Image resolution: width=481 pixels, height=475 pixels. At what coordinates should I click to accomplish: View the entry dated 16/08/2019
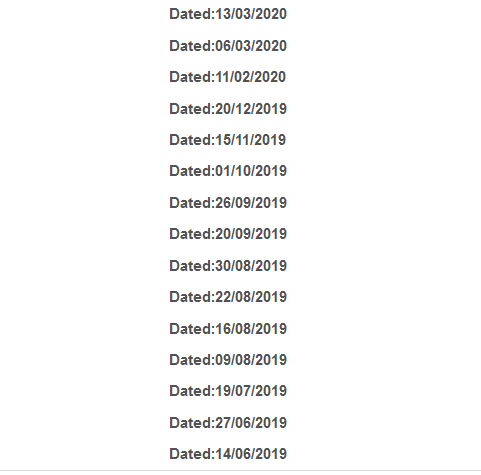[x=228, y=329]
